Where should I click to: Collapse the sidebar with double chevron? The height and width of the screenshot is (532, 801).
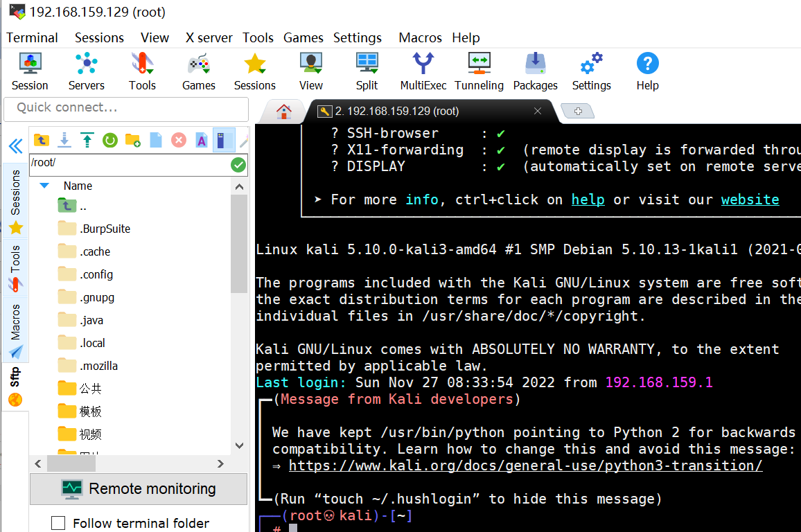16,147
